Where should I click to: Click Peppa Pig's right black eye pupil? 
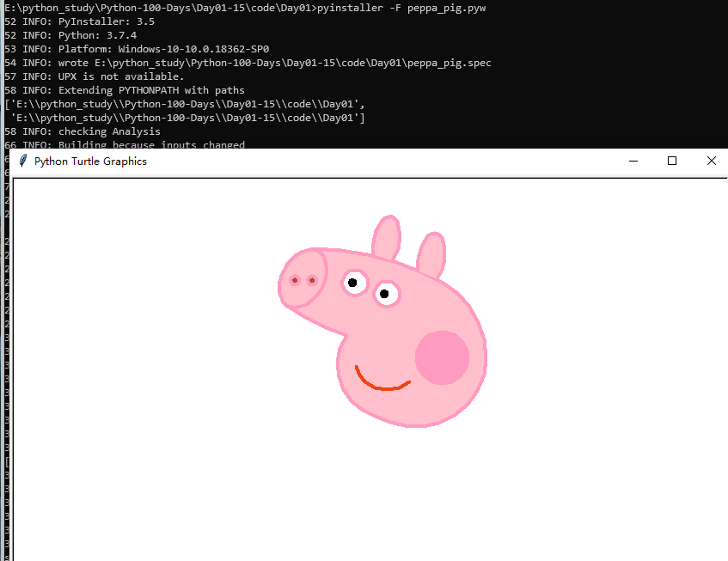385,294
